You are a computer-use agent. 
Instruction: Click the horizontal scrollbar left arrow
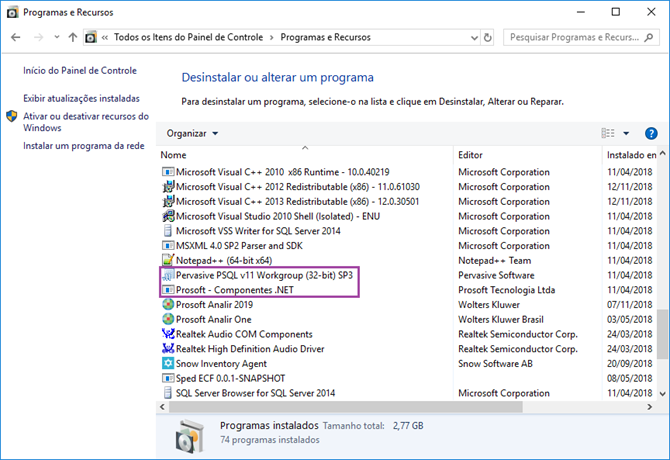[162, 407]
